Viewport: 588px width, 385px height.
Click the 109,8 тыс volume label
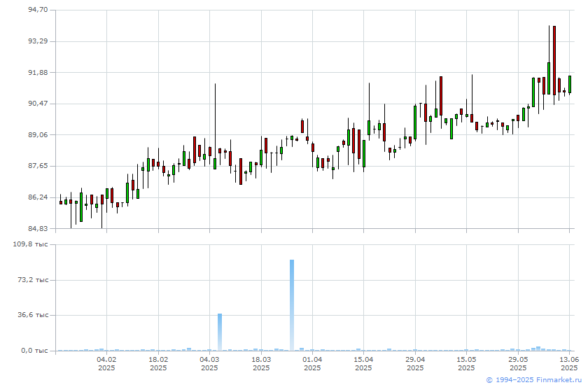(x=31, y=244)
